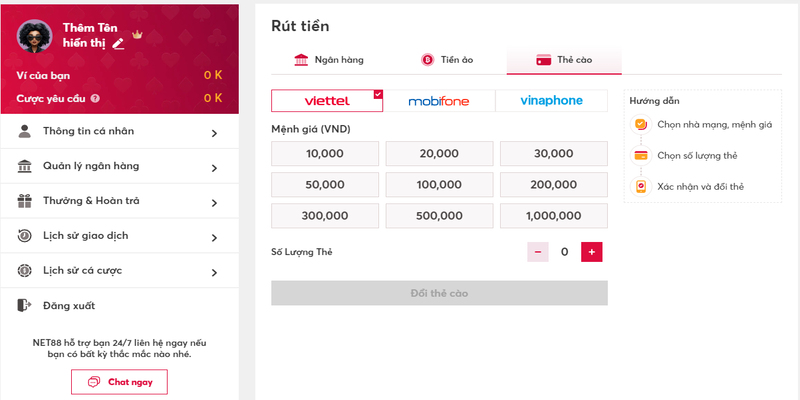Click the Cược yêu cầu value 0 K

(x=213, y=98)
